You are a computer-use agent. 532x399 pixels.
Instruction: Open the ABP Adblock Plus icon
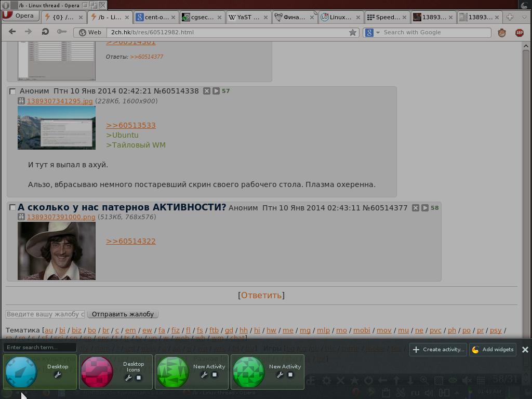coord(519,33)
